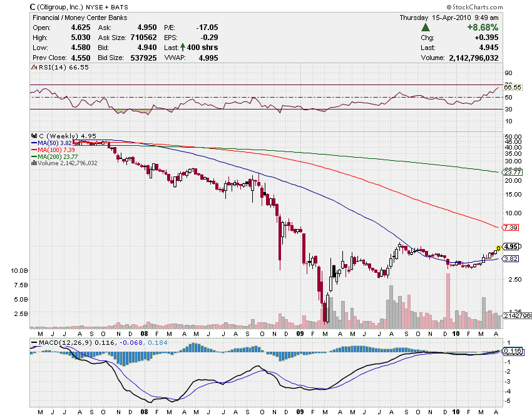This screenshot has height=418, width=532.
Task: Click the green MA(200) legend line marker
Action: pos(34,156)
